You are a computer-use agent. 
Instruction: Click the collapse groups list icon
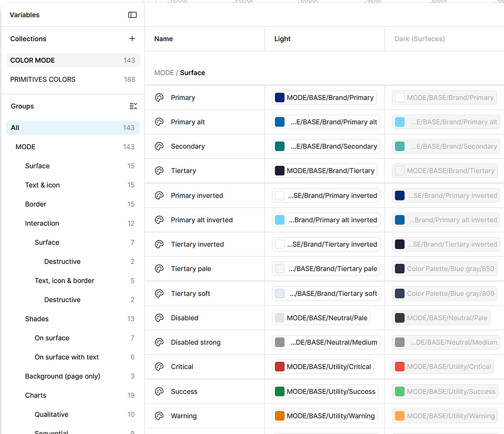pos(133,106)
